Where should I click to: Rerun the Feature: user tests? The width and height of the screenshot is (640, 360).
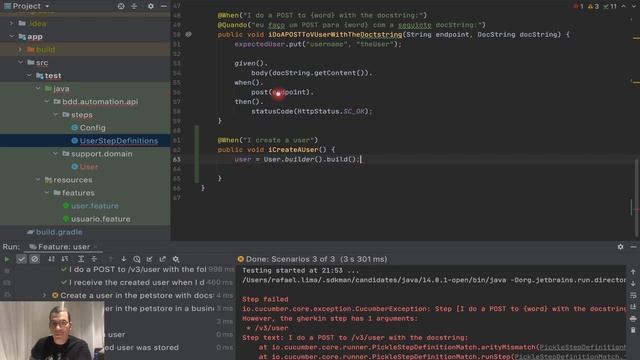7,259
